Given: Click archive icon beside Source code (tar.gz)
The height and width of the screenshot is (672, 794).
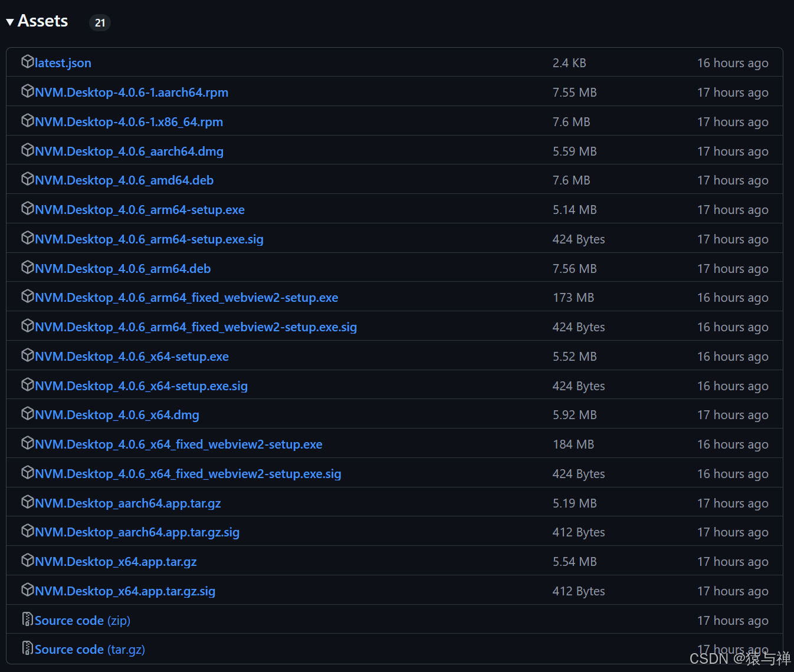Looking at the screenshot, I should tap(28, 648).
